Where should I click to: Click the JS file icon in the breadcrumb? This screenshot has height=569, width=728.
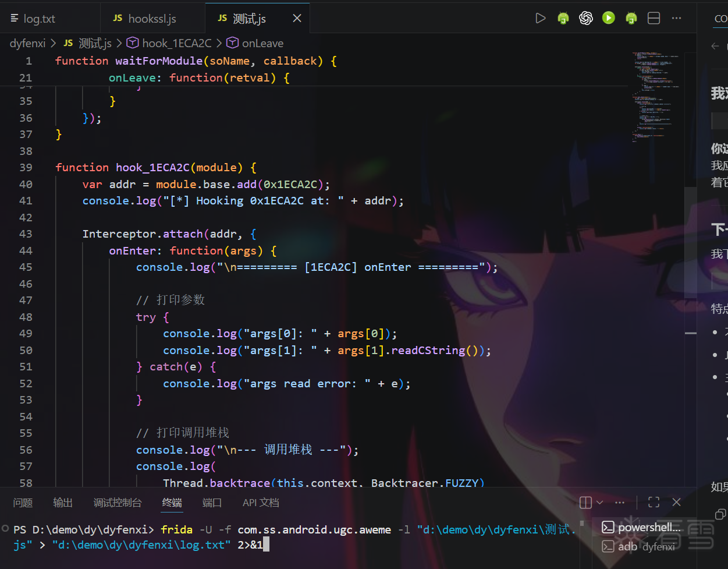click(x=68, y=43)
